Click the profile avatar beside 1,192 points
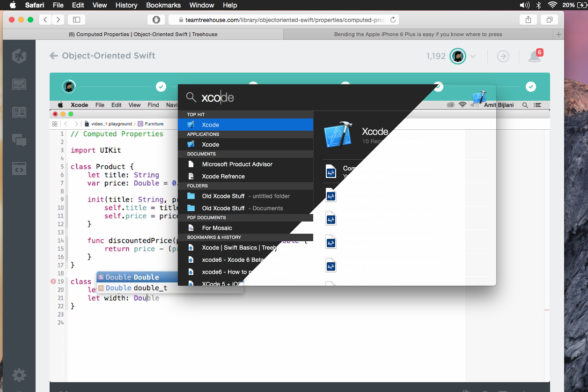The image size is (588, 392). tap(458, 56)
